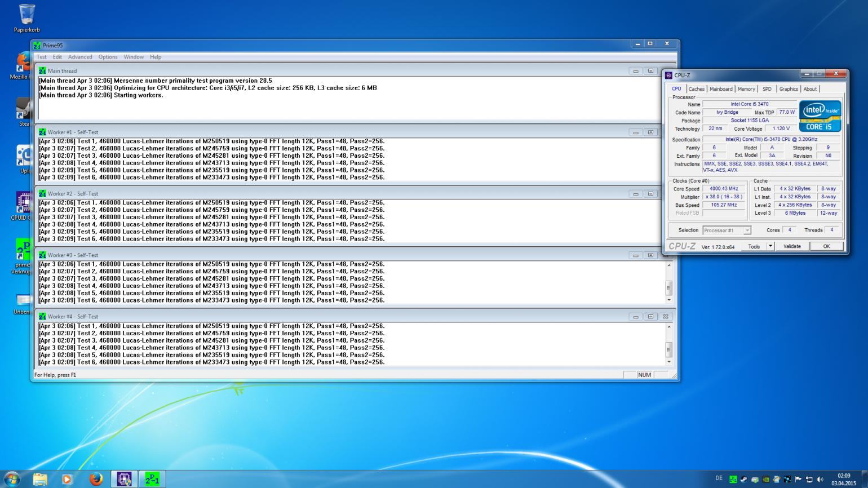868x488 pixels.
Task: Switch to the Mainboard tab in CPU-Z
Action: (721, 89)
